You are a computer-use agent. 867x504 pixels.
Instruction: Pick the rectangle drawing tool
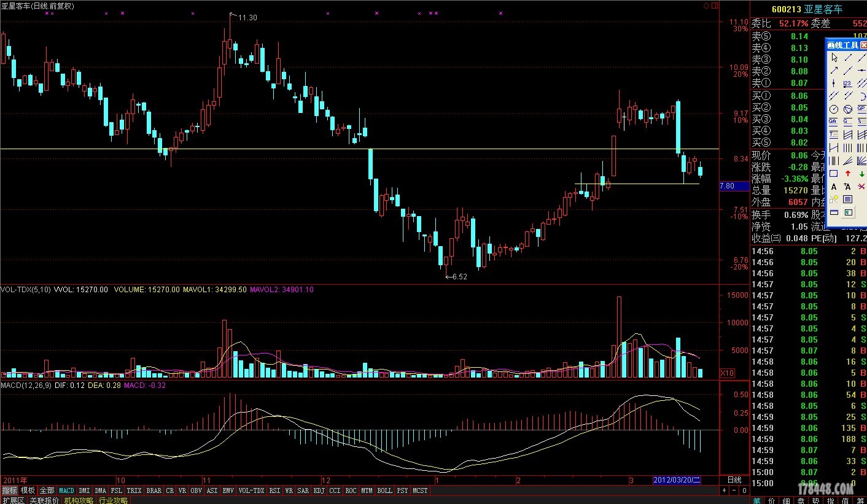click(x=834, y=174)
